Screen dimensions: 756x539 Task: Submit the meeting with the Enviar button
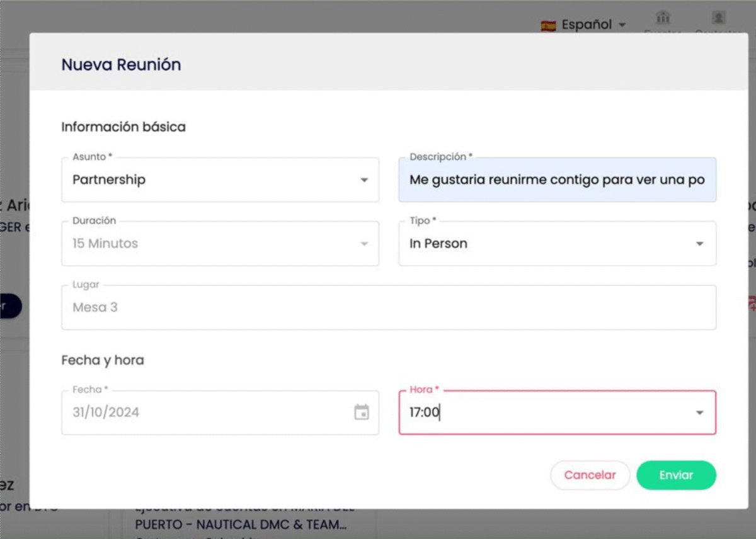(x=676, y=475)
